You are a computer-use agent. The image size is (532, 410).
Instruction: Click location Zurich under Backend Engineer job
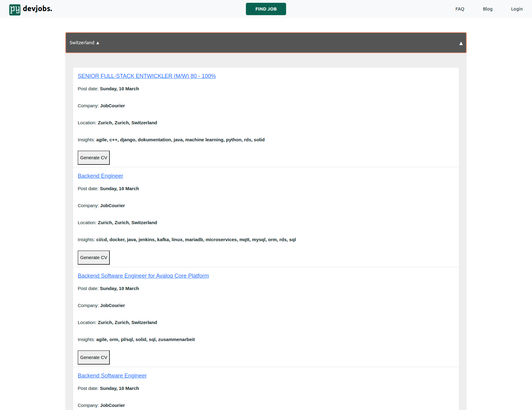click(127, 223)
